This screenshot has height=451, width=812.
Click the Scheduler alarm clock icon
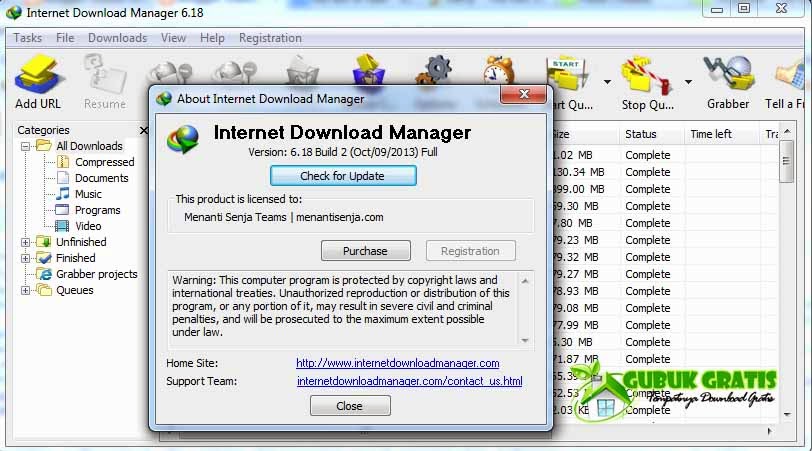pyautogui.click(x=498, y=69)
